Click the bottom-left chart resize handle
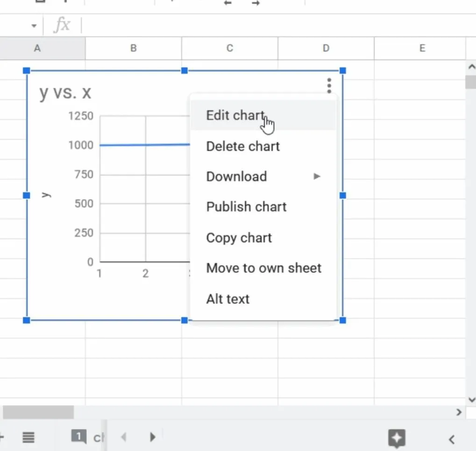Screen dimensions: 476x451 coord(27,320)
